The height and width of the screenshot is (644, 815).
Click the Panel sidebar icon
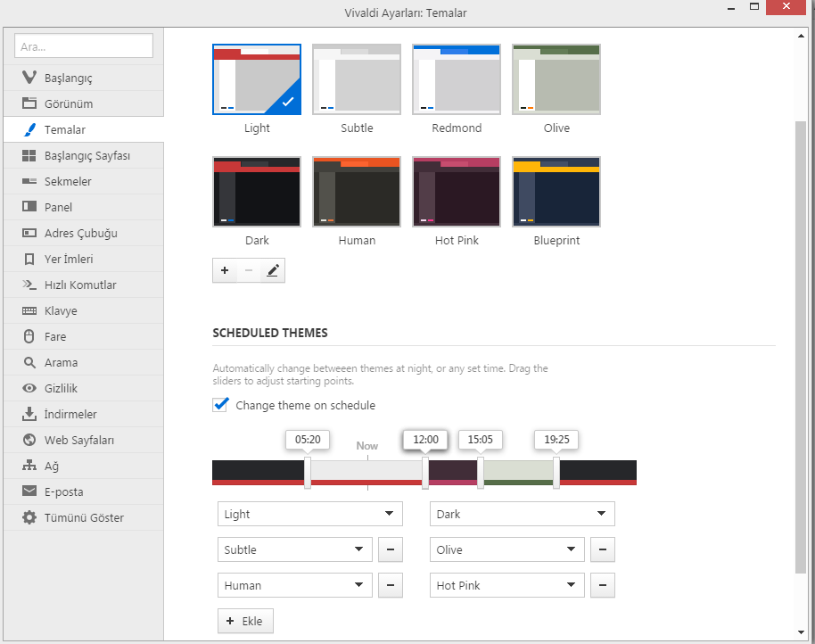29,206
